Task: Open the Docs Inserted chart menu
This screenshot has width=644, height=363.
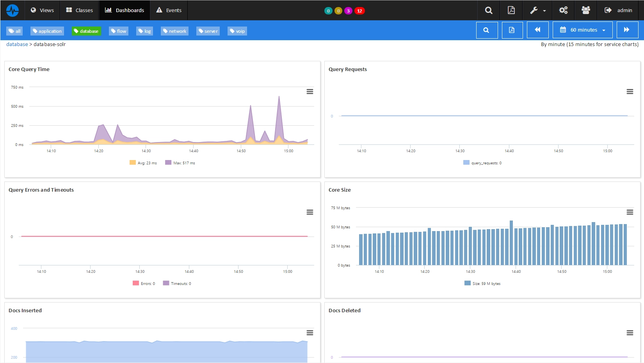Action: 310,333
